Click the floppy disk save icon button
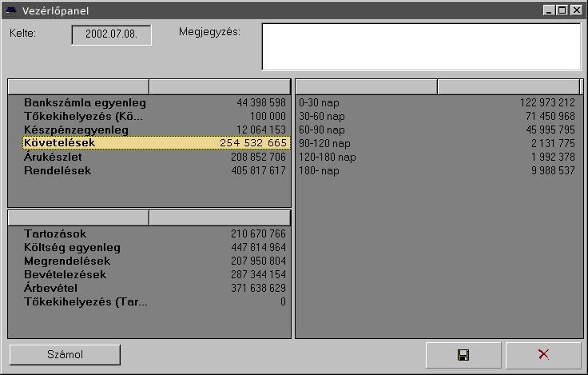 pos(463,355)
